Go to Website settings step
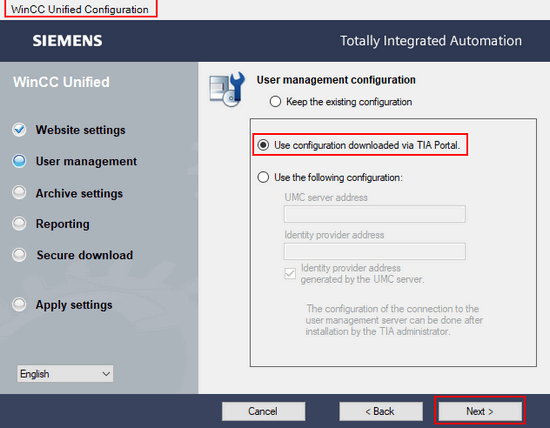Screen dimensions: 550x428 coord(80,130)
